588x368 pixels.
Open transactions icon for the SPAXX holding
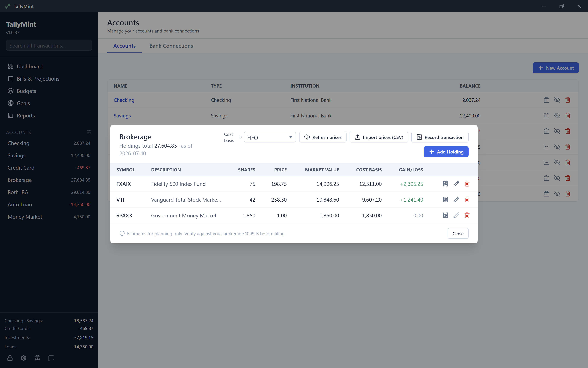coord(445,215)
